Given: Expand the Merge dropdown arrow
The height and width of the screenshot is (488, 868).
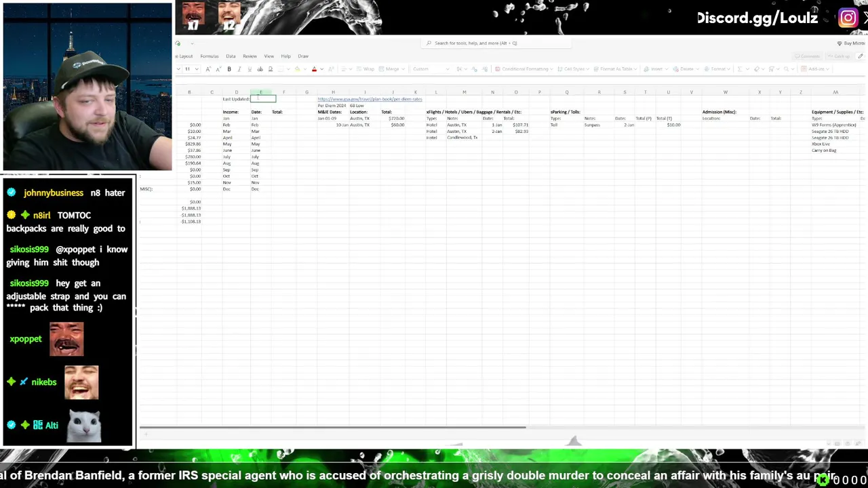Looking at the screenshot, I should click(x=403, y=69).
